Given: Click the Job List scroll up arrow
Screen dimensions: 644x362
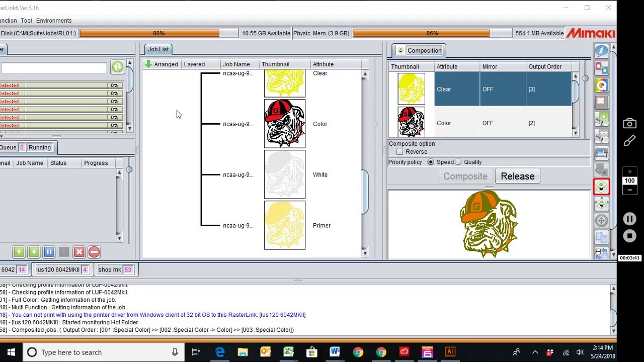Looking at the screenshot, I should click(x=365, y=74).
